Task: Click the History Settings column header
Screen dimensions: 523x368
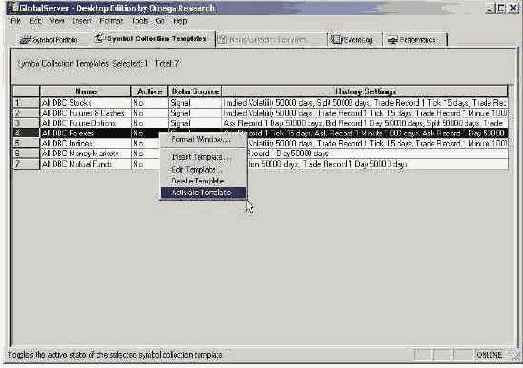Action: tap(365, 91)
